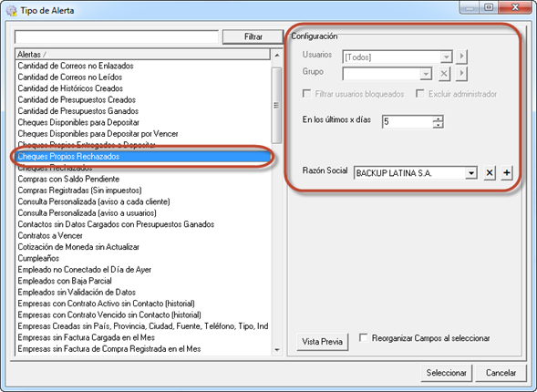This screenshot has height=392, width=537.
Task: Add a Razón Social with plus icon
Action: pyautogui.click(x=507, y=173)
